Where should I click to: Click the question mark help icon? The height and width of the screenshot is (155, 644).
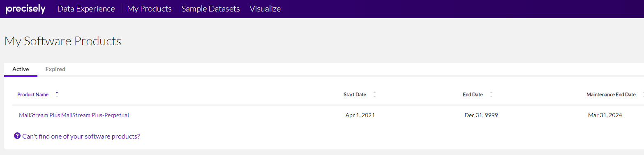pos(17,136)
